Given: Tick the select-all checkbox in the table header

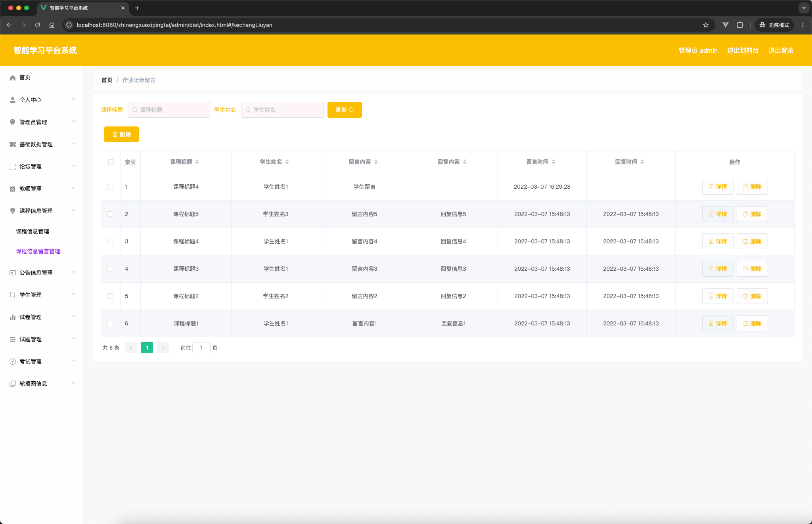Looking at the screenshot, I should 111,162.
